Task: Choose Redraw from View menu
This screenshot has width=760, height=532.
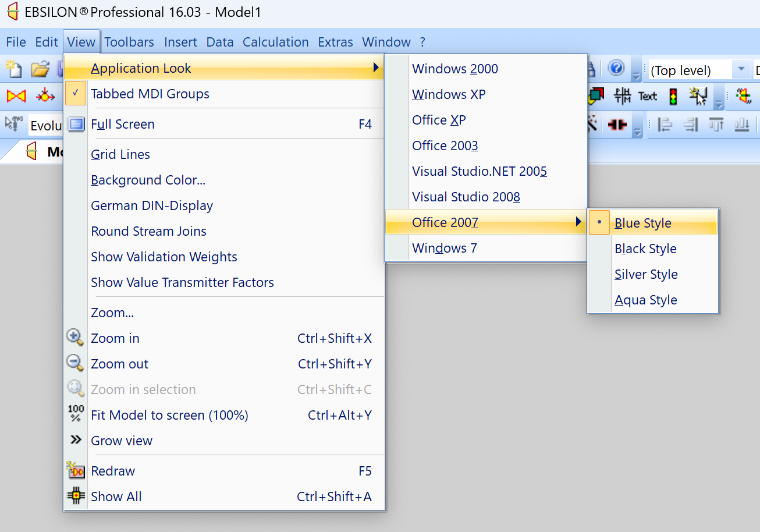Action: coord(224,471)
